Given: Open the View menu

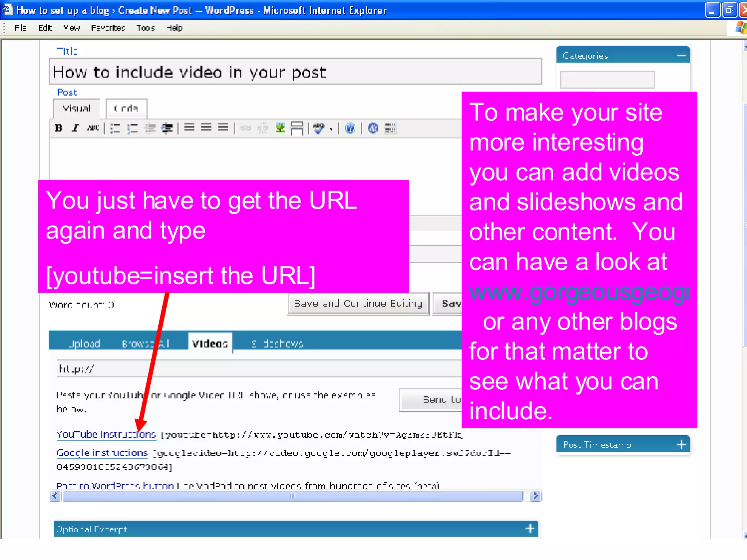Looking at the screenshot, I should [x=71, y=28].
